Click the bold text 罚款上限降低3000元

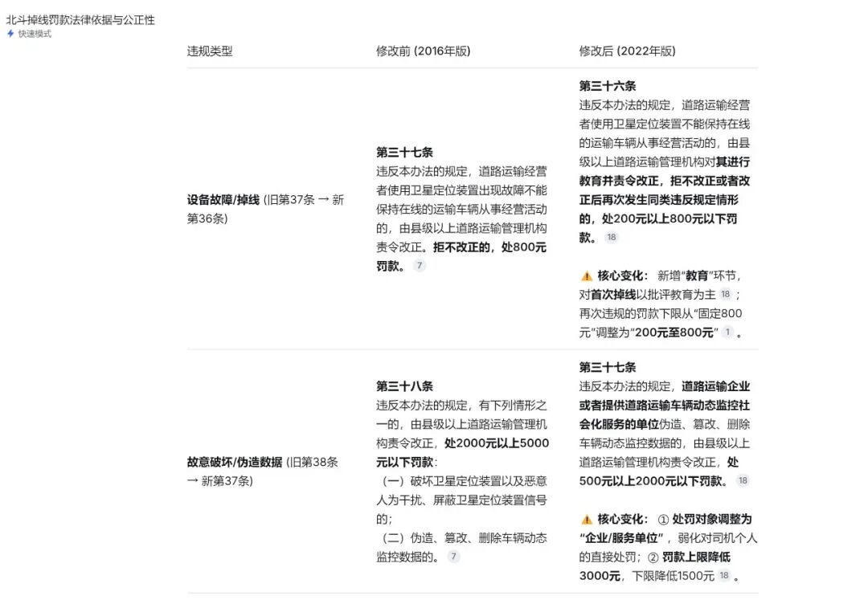click(655, 565)
